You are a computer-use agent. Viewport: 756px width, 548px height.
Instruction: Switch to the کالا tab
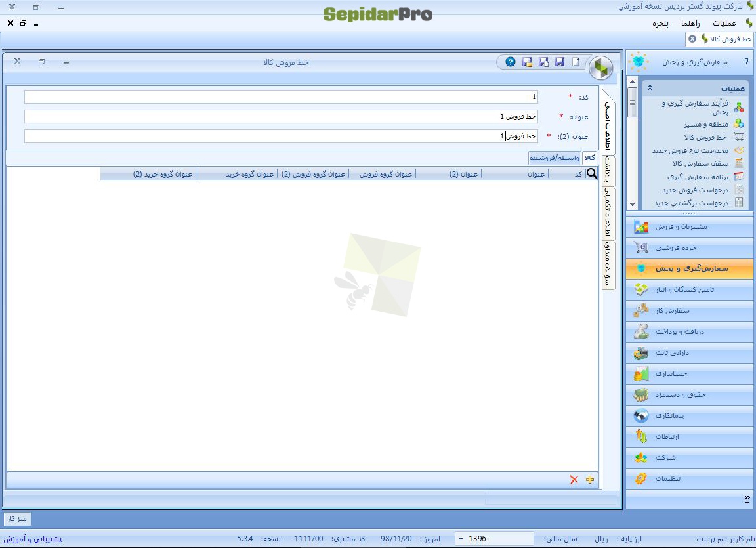tap(590, 158)
